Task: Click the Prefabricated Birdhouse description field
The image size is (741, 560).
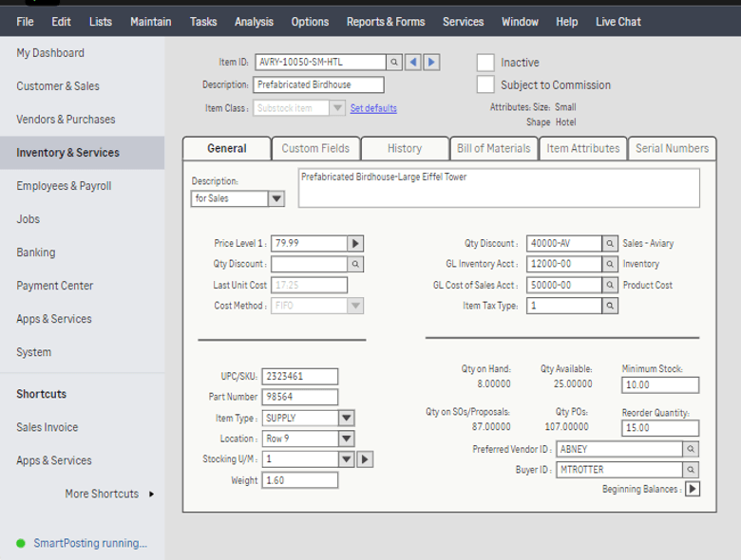Action: (318, 84)
